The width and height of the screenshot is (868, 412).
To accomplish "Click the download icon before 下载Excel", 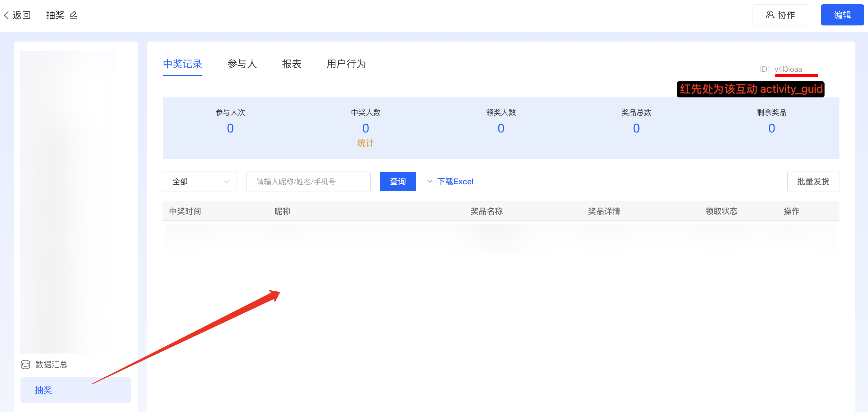I will click(430, 181).
